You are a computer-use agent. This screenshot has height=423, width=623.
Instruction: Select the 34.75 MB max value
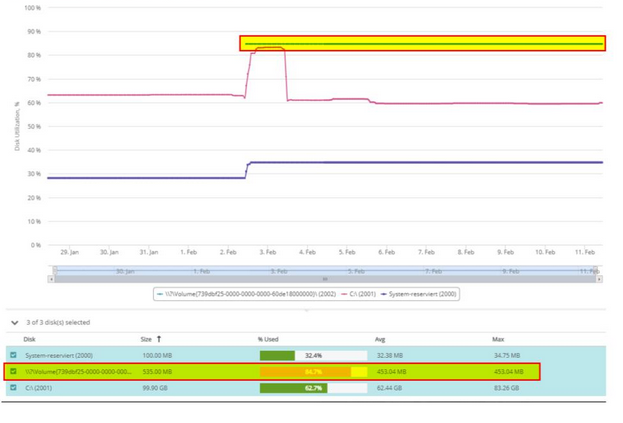[507, 355]
